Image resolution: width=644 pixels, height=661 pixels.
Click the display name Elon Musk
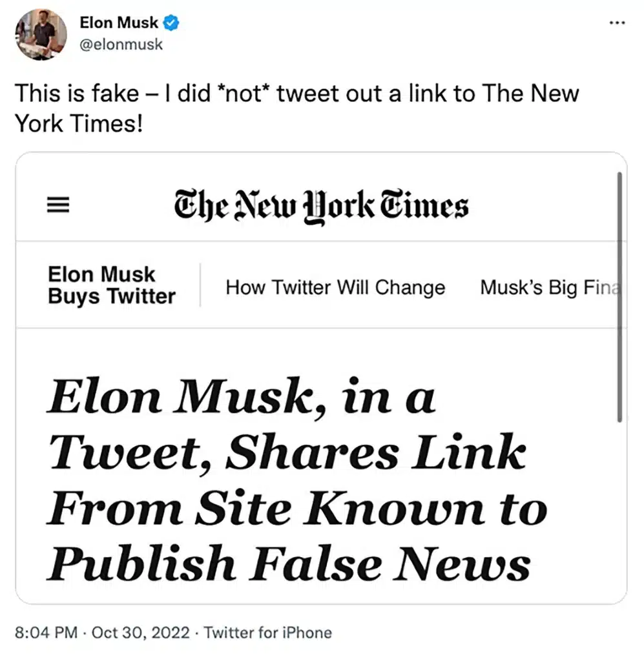click(x=119, y=22)
